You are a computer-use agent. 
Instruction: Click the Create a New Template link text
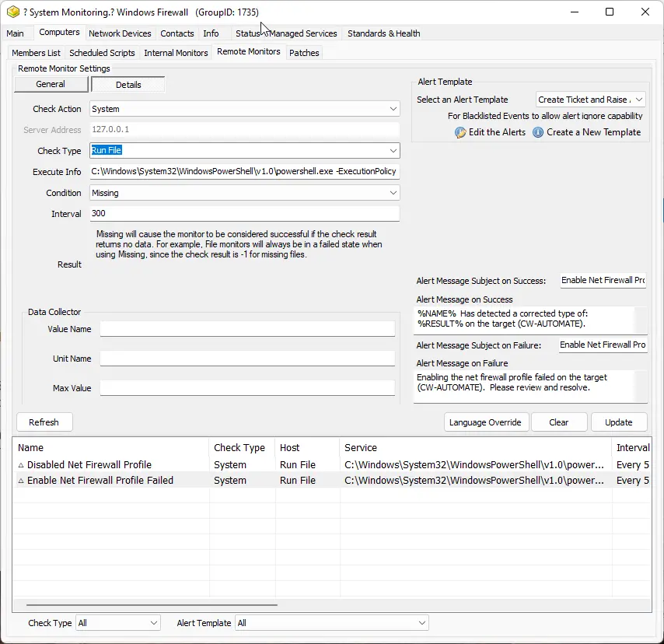pyautogui.click(x=594, y=132)
